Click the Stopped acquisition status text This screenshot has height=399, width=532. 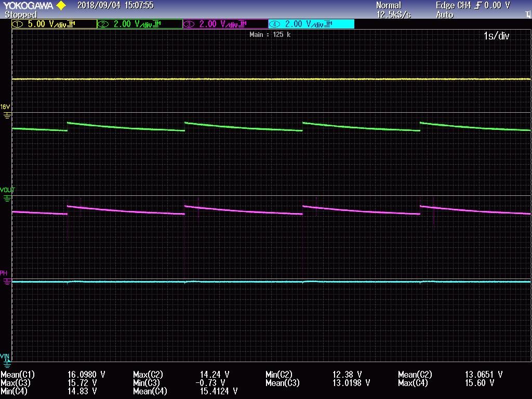pyautogui.click(x=21, y=15)
